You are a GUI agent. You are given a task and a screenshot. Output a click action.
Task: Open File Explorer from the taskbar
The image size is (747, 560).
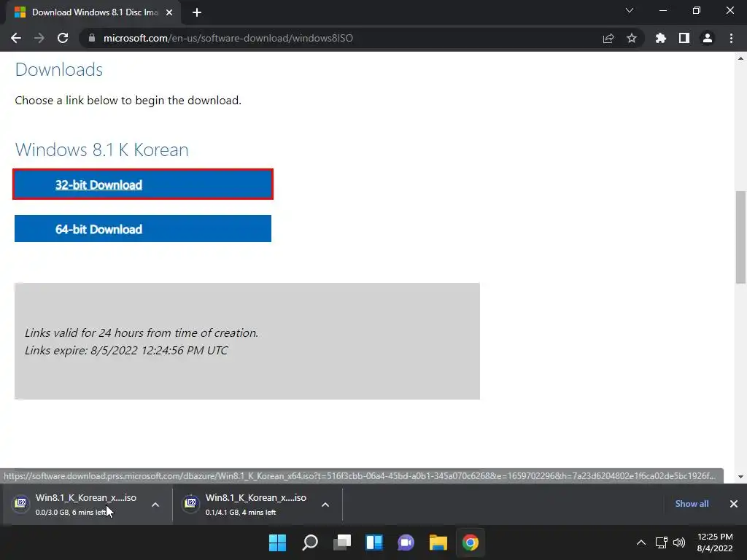[438, 542]
